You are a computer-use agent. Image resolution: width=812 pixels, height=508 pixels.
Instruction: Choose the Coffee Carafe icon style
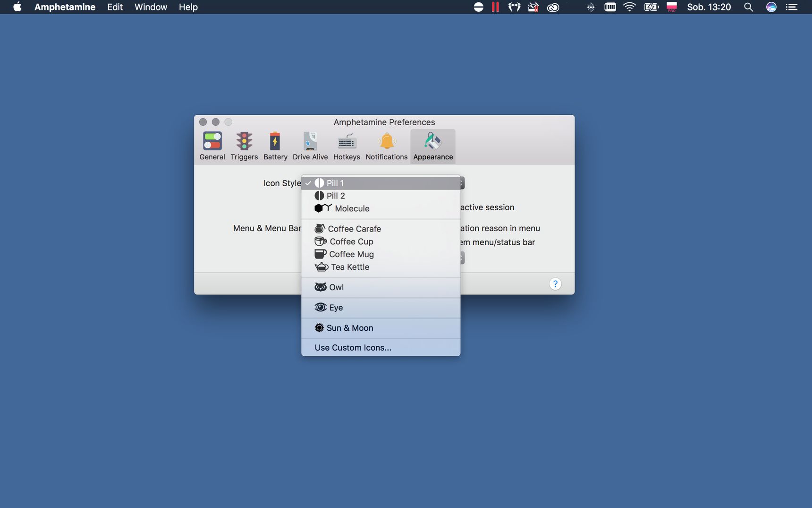[381, 229]
